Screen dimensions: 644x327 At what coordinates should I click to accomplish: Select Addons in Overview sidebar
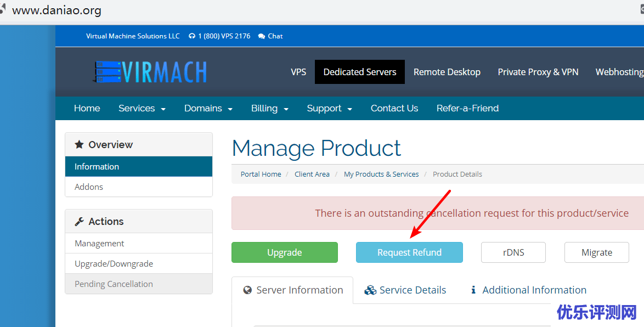click(x=139, y=187)
